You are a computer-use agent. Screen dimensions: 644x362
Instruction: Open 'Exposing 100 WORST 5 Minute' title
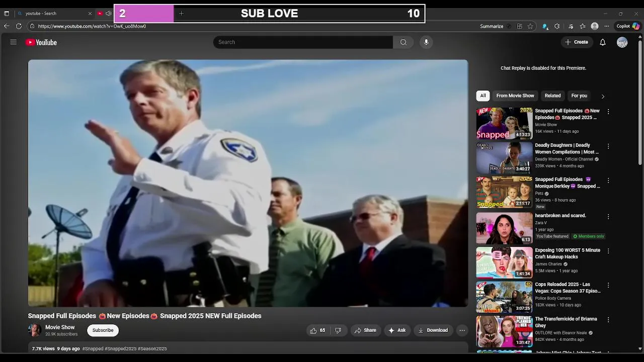coord(568,253)
